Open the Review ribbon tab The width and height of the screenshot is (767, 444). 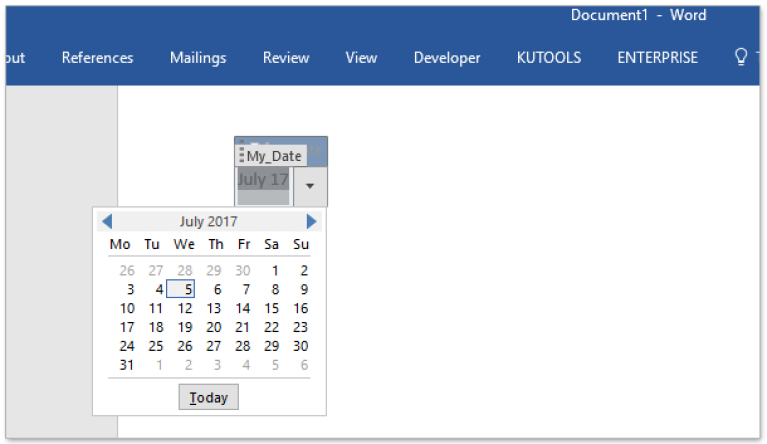point(286,58)
